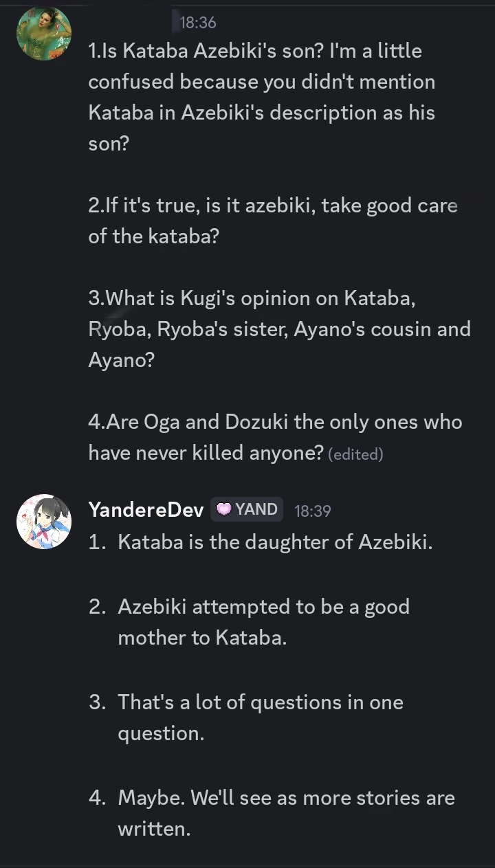Click the 18:36 message timestamp
The width and height of the screenshot is (495, 868).
tap(197, 23)
